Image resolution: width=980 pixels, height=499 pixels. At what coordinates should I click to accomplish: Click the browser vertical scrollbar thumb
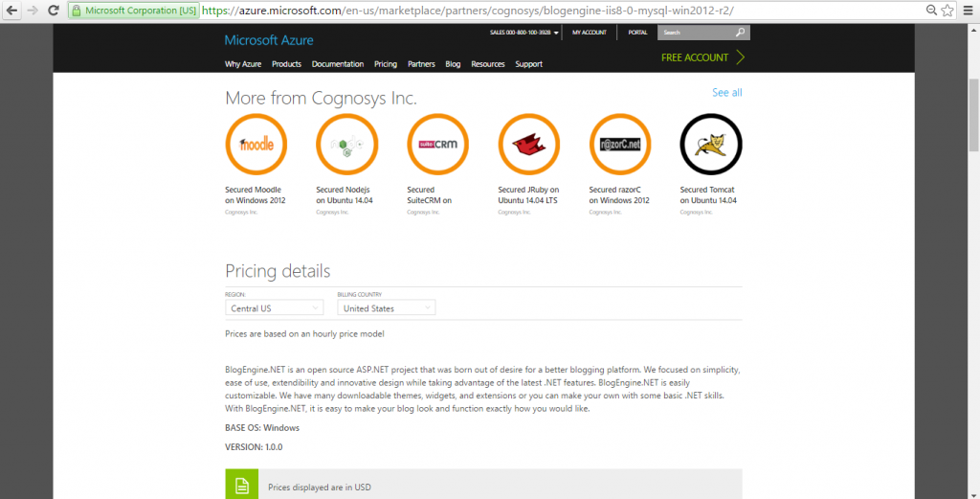[x=973, y=96]
